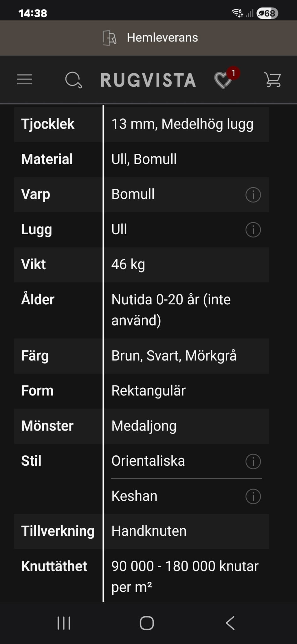The height and width of the screenshot is (644, 297).
Task: Open the Android recent apps view
Action: pyautogui.click(x=64, y=623)
